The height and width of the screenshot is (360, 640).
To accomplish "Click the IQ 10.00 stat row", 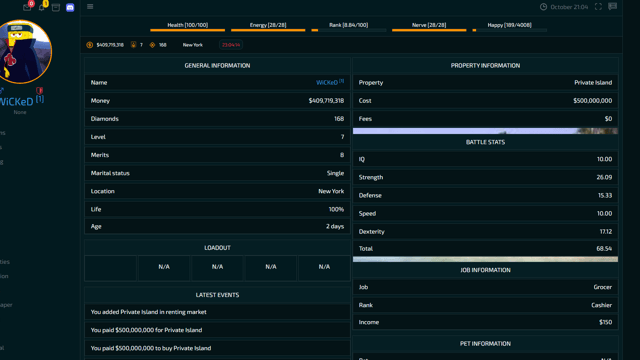I will [x=485, y=159].
